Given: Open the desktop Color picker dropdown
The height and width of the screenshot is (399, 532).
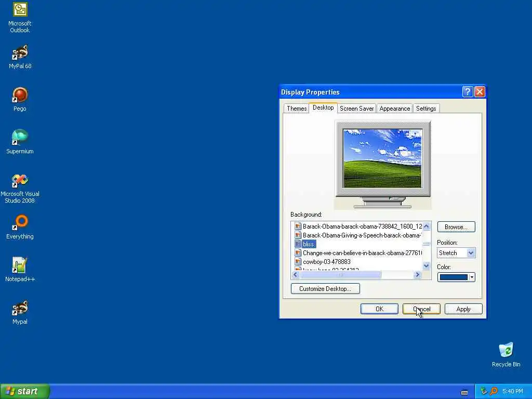Looking at the screenshot, I should click(x=472, y=277).
